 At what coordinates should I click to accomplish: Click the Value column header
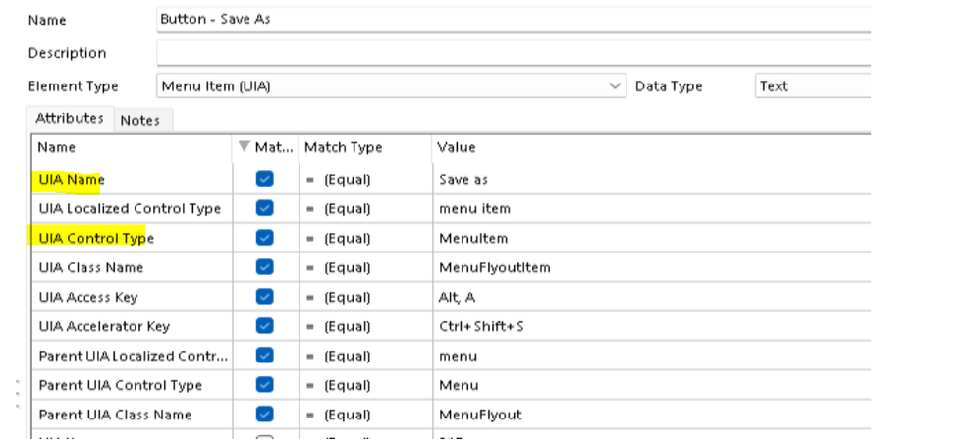tap(458, 147)
